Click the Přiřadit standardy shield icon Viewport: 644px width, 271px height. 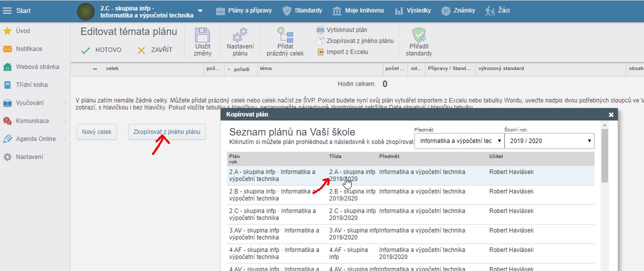tap(418, 36)
